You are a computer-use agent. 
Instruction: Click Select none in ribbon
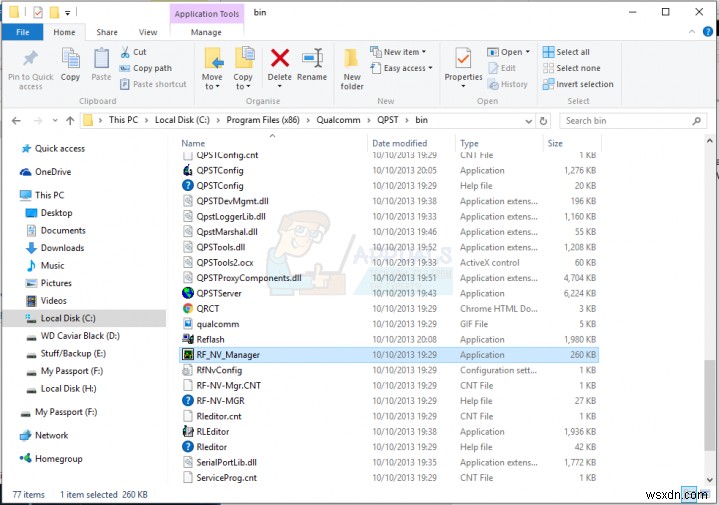click(x=571, y=68)
